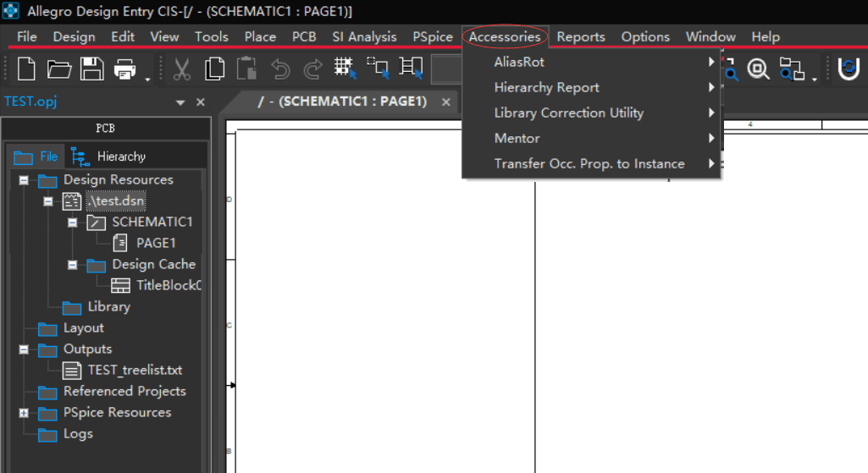The height and width of the screenshot is (473, 868).
Task: Open the AliasRot submenu
Action: [591, 62]
